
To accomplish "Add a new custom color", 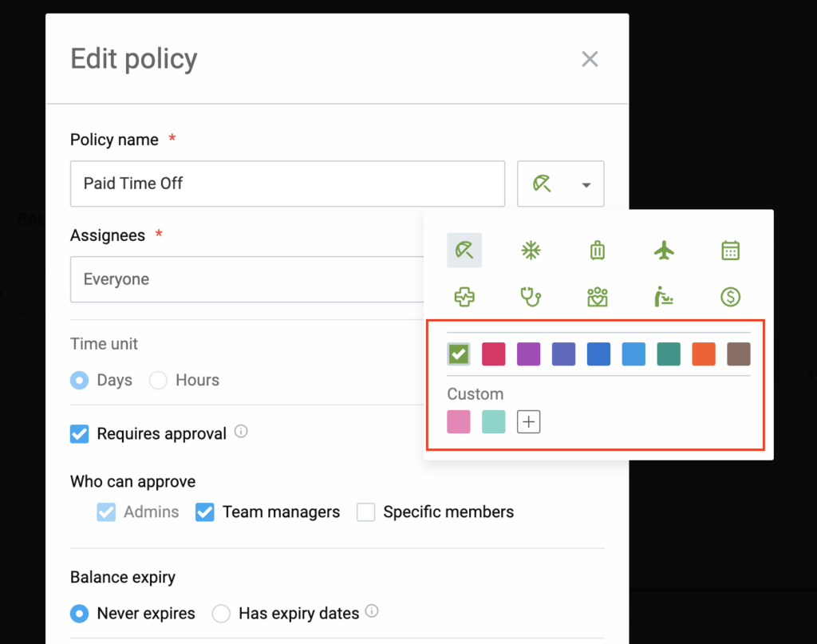I will 528,422.
